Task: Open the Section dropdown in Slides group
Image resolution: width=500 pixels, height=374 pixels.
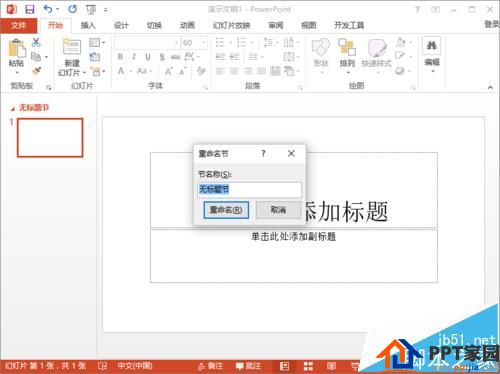Action: click(x=98, y=71)
